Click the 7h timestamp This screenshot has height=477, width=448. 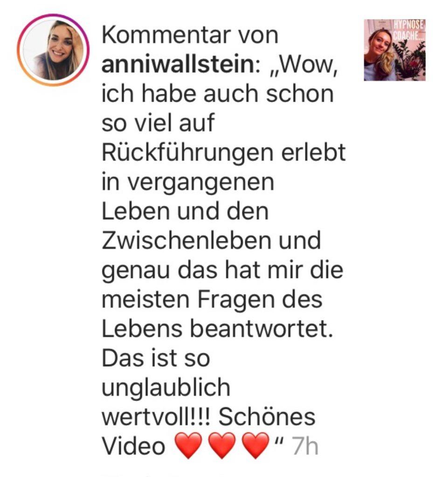click(305, 446)
